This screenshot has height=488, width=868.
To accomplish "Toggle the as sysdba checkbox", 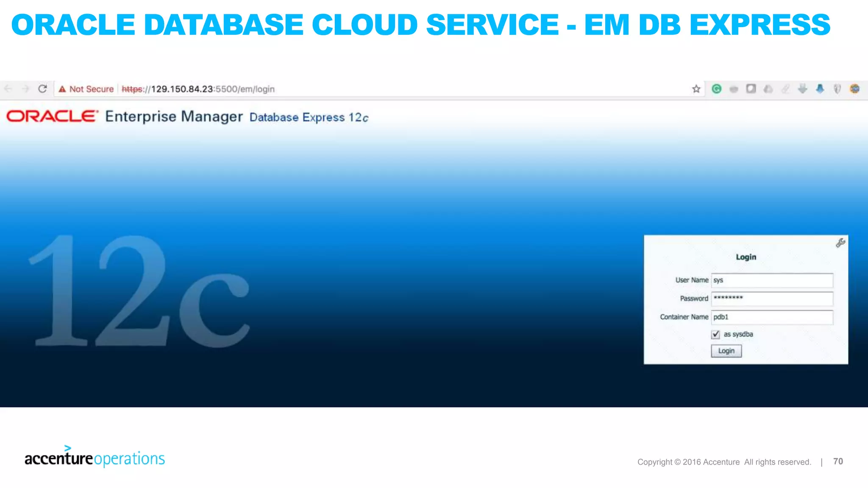I will tap(716, 335).
